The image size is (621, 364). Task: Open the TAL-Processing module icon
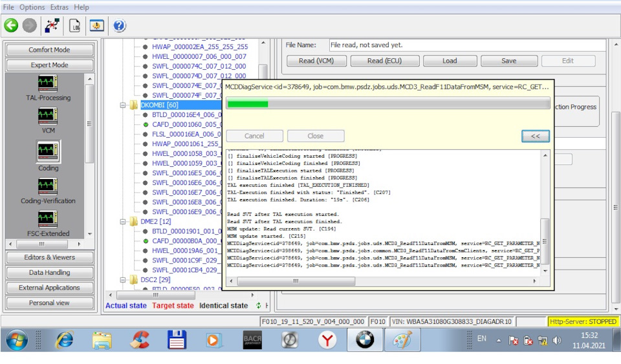click(x=48, y=84)
